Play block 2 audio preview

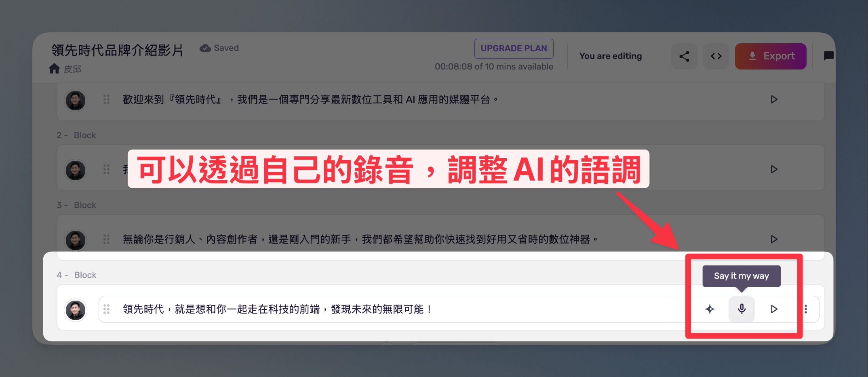point(774,169)
